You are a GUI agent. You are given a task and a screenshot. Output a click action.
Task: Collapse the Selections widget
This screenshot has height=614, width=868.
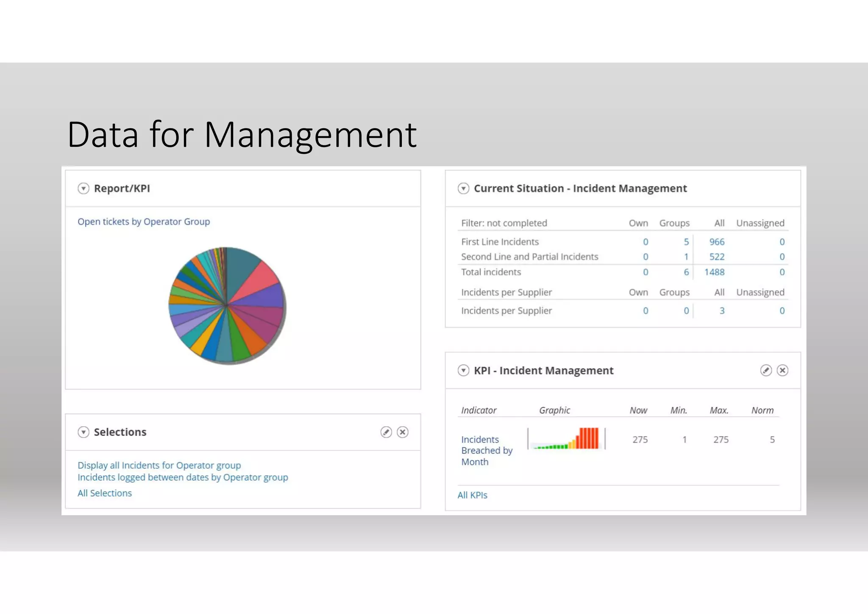83,432
